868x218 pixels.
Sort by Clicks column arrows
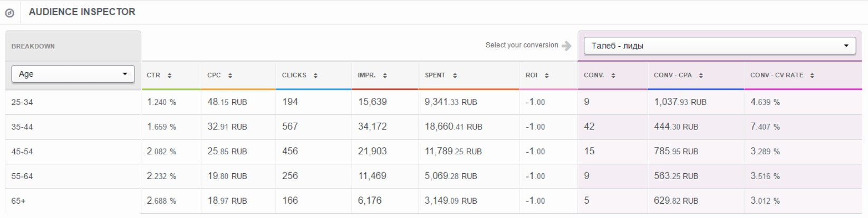pos(315,76)
